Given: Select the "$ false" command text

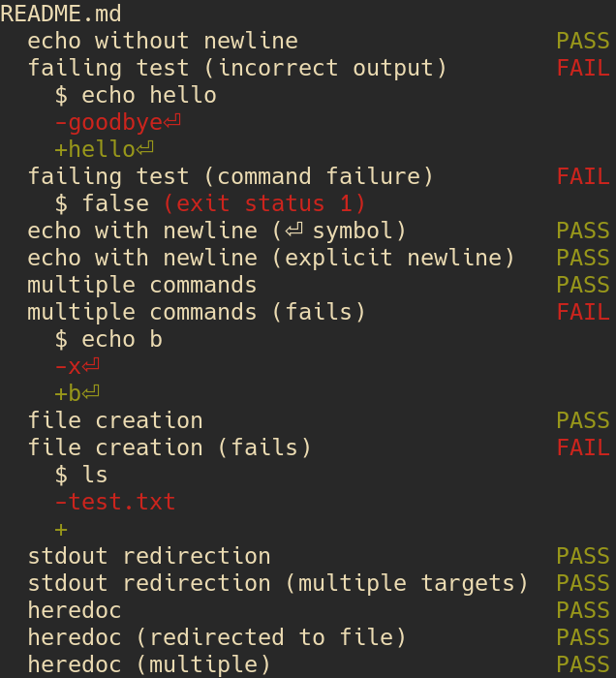Looking at the screenshot, I should point(102,203).
